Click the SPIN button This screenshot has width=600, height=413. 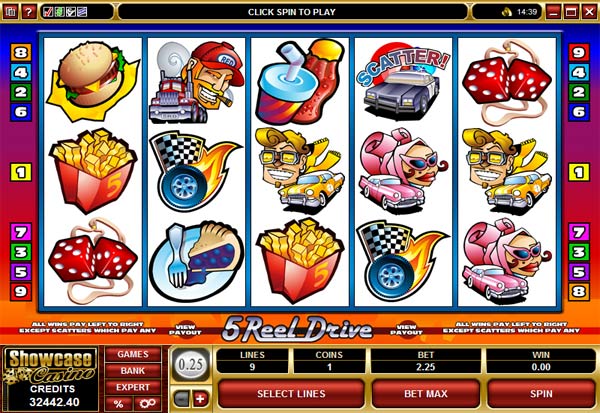click(541, 394)
